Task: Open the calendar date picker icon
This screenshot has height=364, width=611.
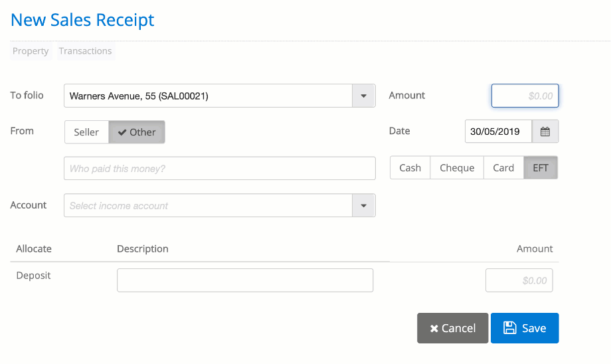Action: (545, 132)
